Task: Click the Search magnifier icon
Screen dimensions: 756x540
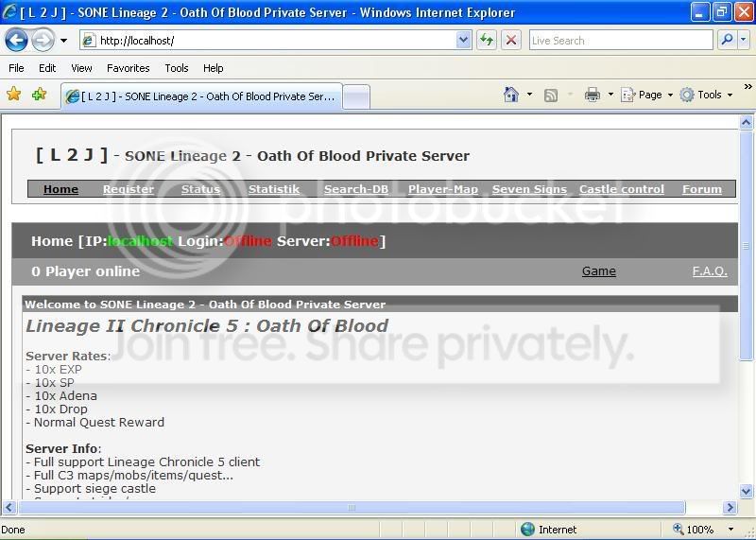Action: [x=727, y=41]
